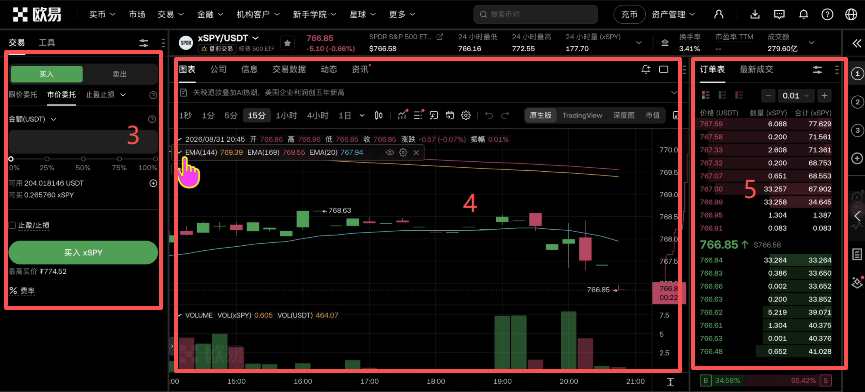Screen dimensions: 865x392
Task: Open 市场 in top navigation
Action: coord(137,14)
